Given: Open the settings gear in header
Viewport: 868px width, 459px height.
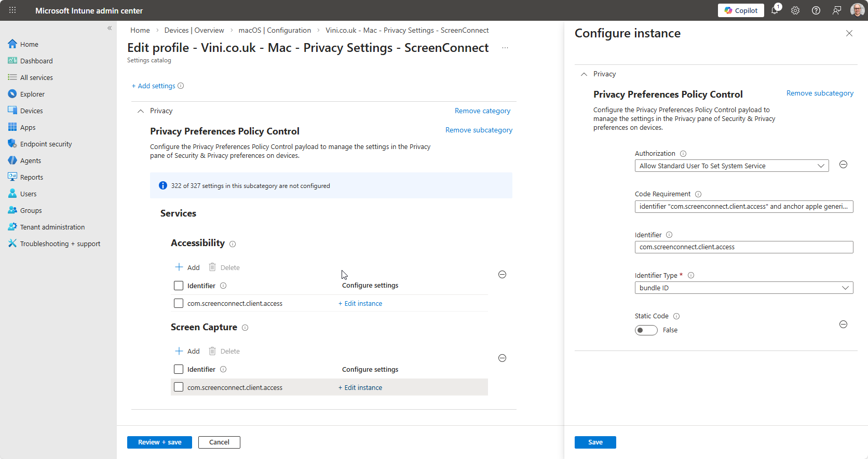Looking at the screenshot, I should click(x=795, y=10).
